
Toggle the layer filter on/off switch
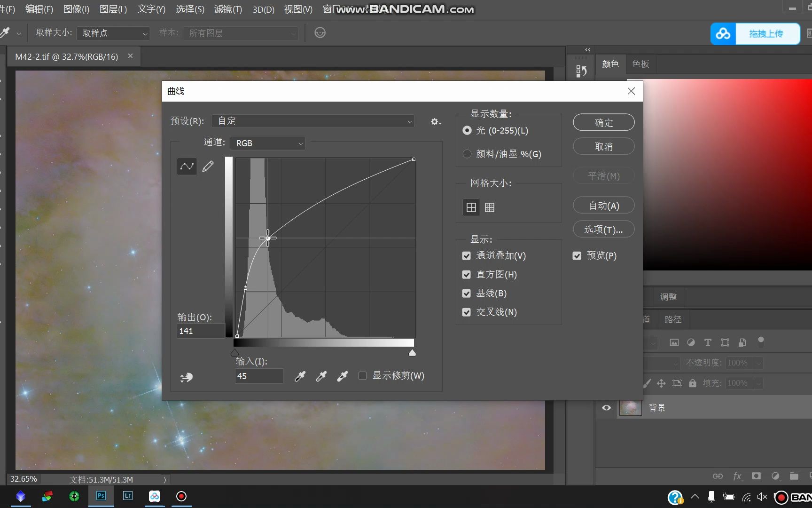point(761,341)
